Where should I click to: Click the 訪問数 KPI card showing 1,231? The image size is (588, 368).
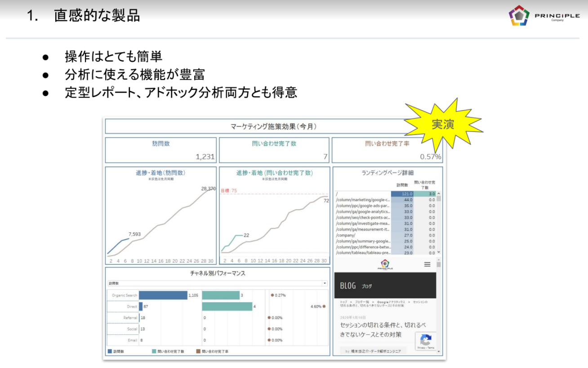click(160, 150)
